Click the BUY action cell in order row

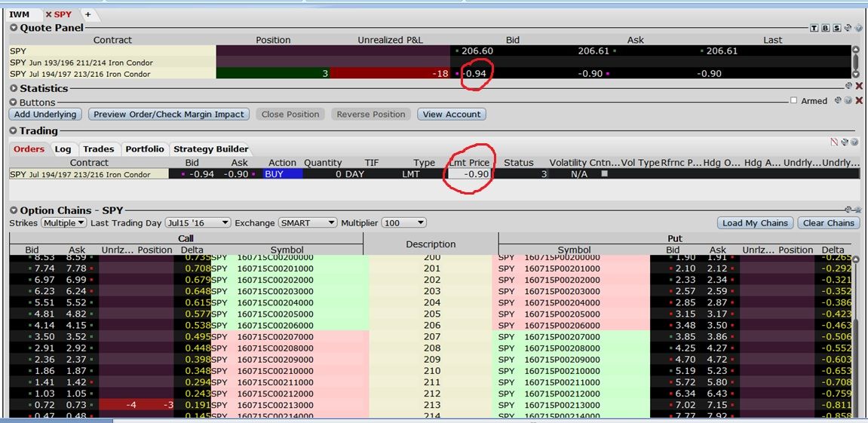coord(283,174)
